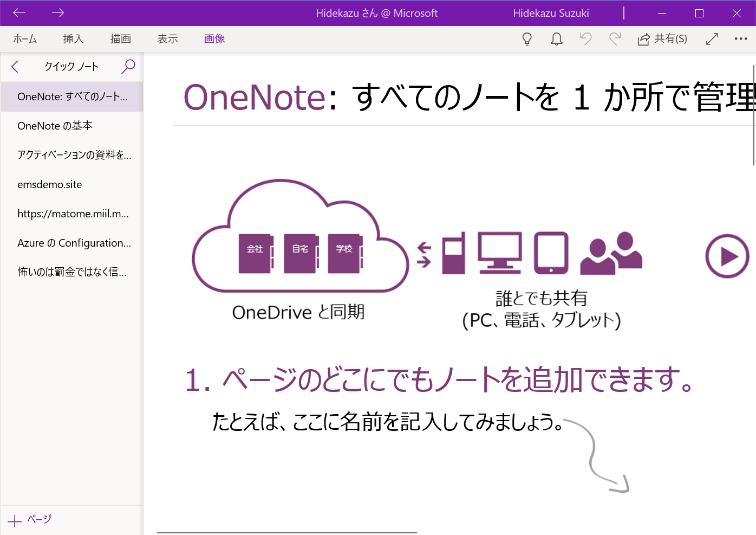Click the クイック ノート section title

pos(71,67)
